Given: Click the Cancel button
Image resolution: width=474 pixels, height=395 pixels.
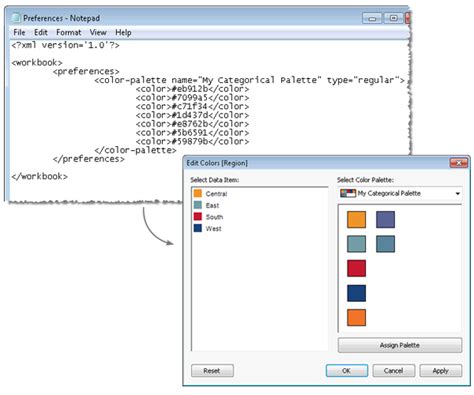Looking at the screenshot, I should (x=394, y=371).
